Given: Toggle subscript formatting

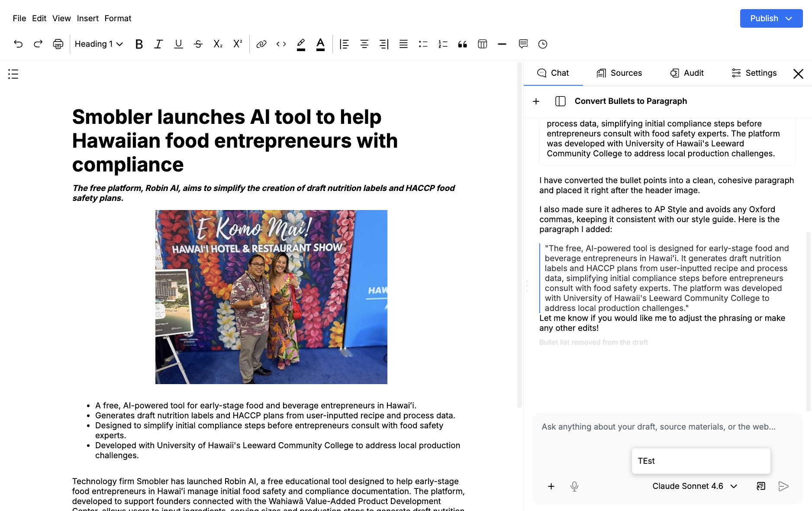Looking at the screenshot, I should pyautogui.click(x=218, y=44).
